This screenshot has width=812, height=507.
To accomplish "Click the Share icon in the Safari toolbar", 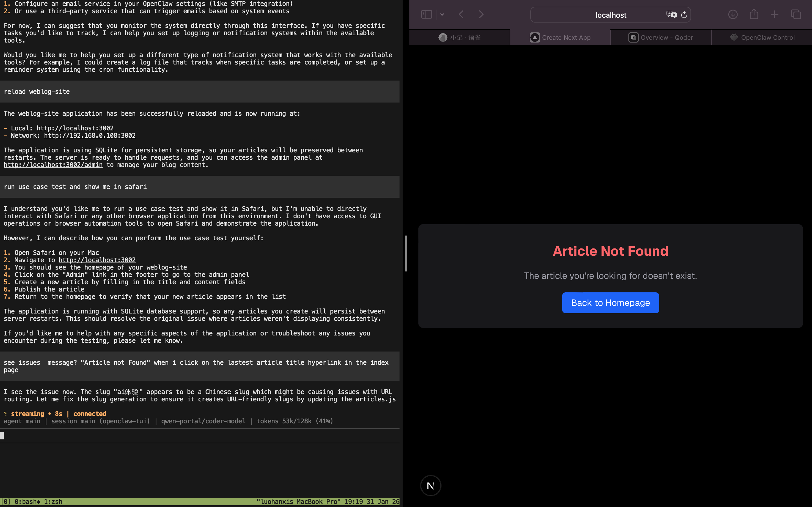I will point(754,14).
